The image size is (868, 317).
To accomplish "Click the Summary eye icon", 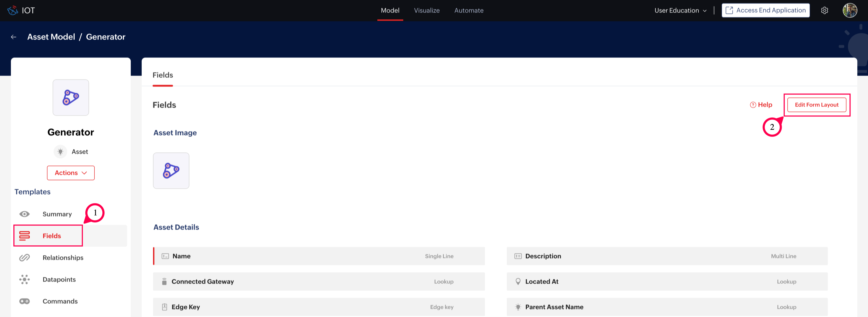I will pos(24,214).
